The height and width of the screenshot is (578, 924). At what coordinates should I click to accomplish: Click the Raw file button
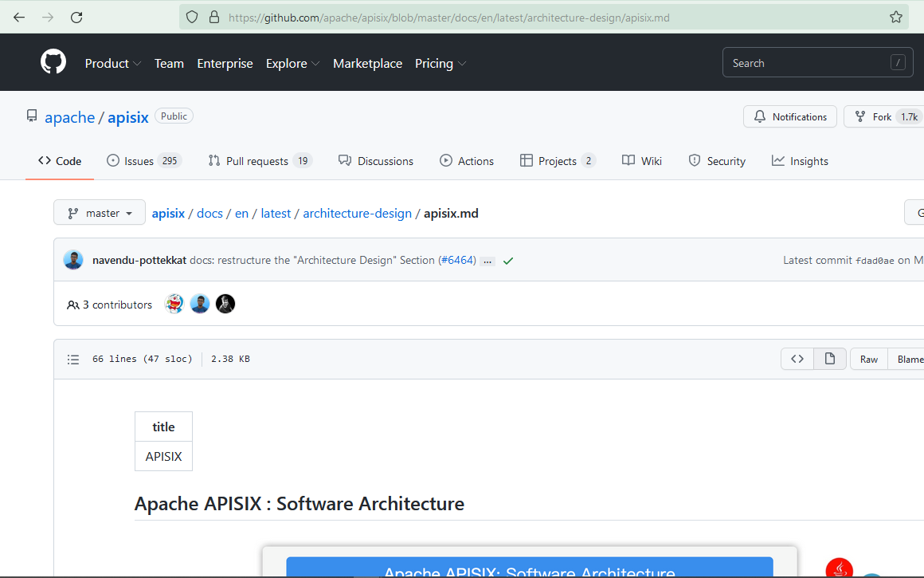click(868, 359)
